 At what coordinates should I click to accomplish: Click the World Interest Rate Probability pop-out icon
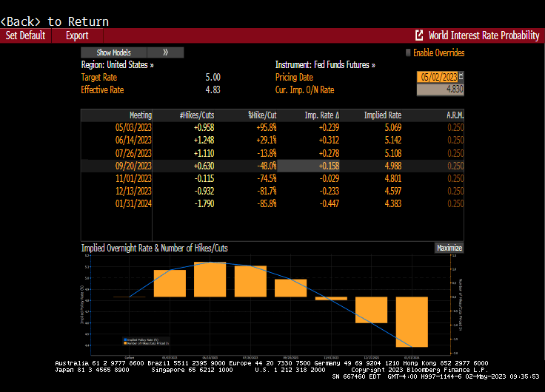pyautogui.click(x=419, y=36)
